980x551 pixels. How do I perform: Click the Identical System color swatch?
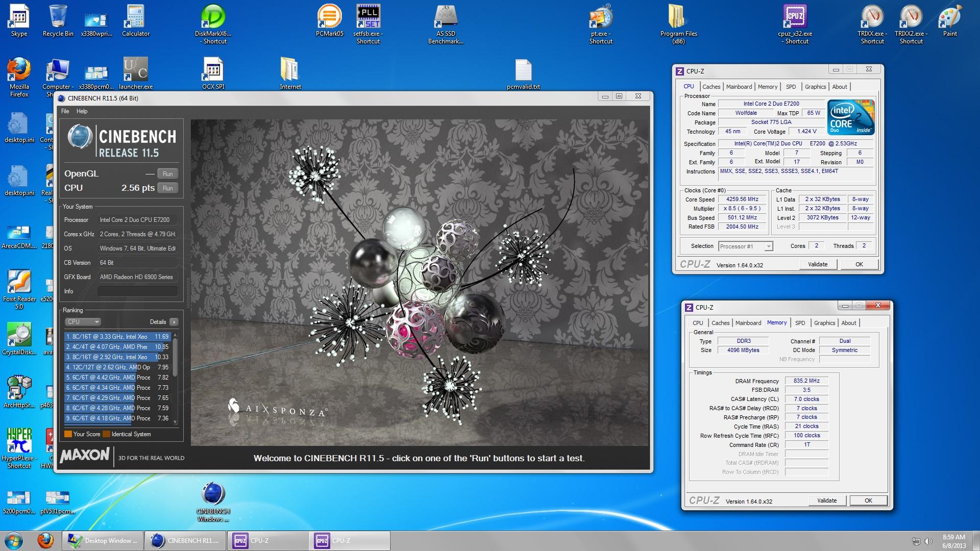click(106, 434)
